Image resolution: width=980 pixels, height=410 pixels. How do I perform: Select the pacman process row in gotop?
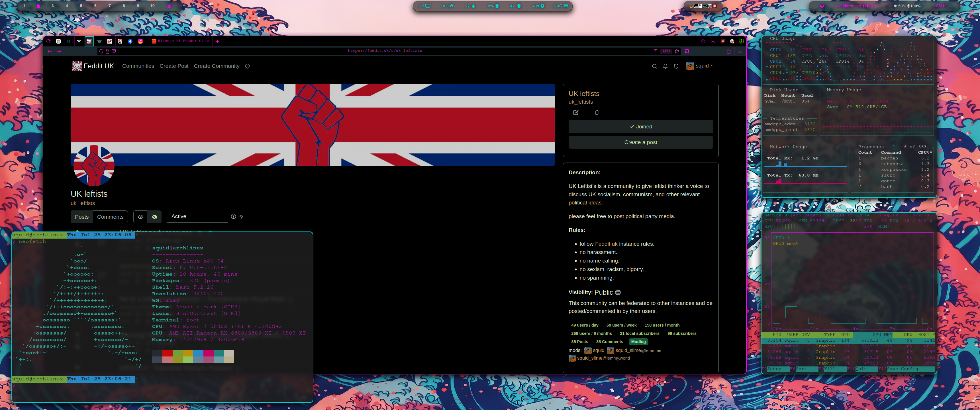coord(894,158)
